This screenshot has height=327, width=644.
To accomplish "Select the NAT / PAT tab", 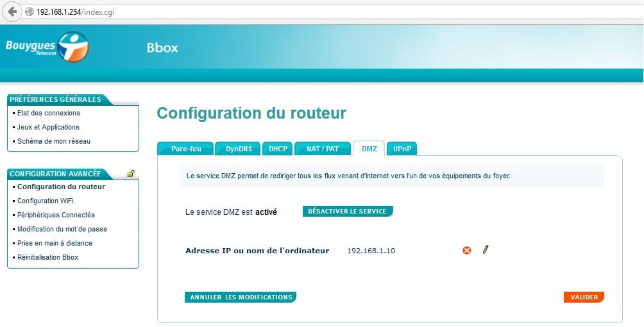I will tap(322, 149).
